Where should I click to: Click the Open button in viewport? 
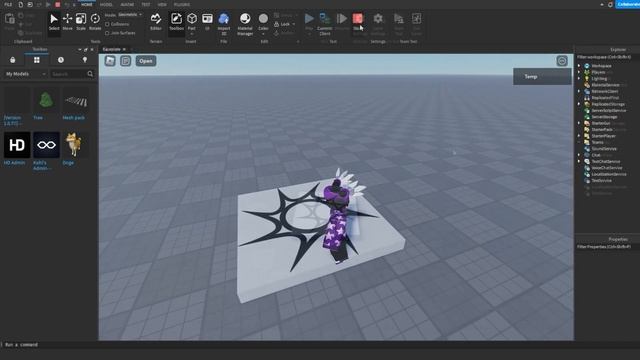(x=146, y=61)
